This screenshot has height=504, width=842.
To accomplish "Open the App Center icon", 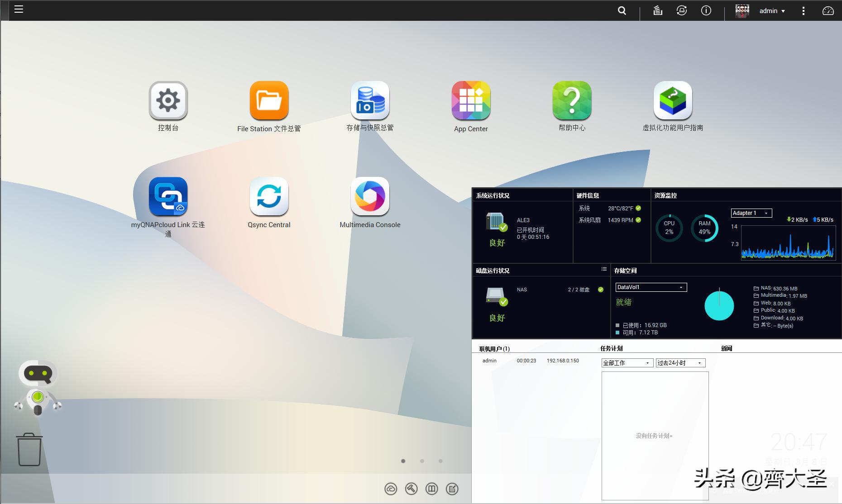I will pos(471,100).
